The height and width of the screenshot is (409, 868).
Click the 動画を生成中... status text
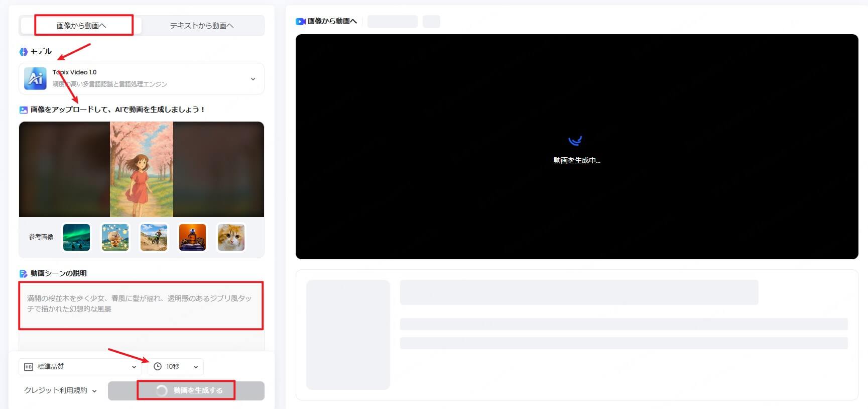577,160
